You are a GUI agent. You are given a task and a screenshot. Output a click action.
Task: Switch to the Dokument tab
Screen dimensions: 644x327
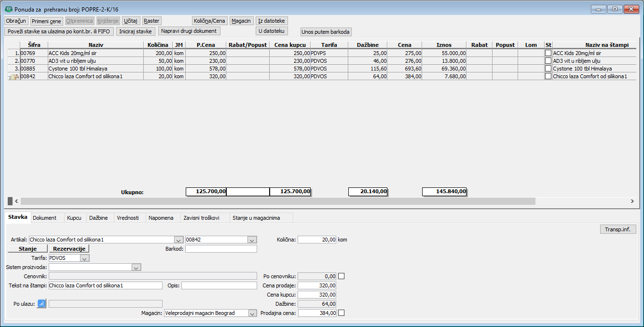44,218
